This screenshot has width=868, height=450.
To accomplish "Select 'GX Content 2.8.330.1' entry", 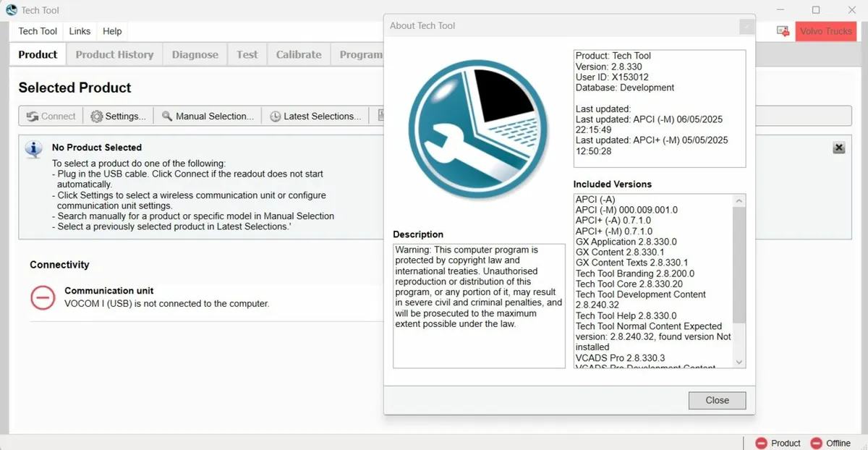I will click(x=618, y=252).
